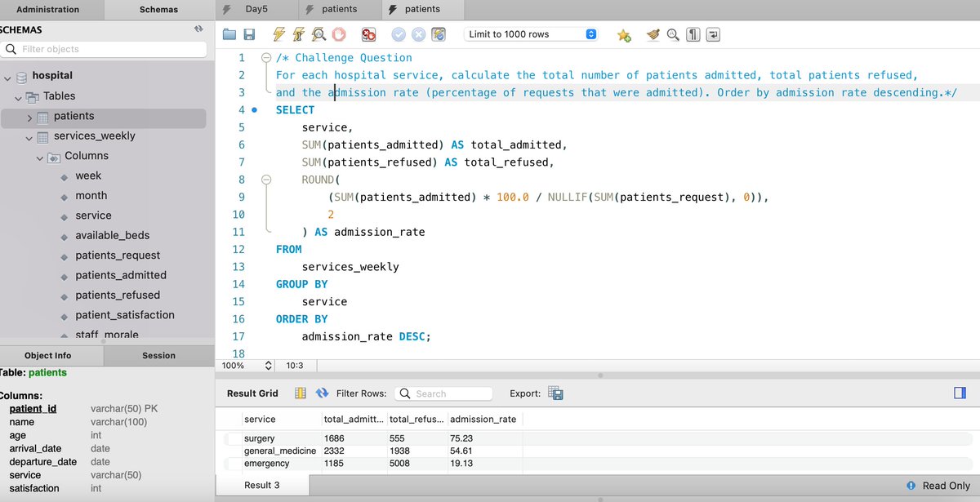
Task: Commit transaction with the checkmark icon
Action: pos(399,34)
